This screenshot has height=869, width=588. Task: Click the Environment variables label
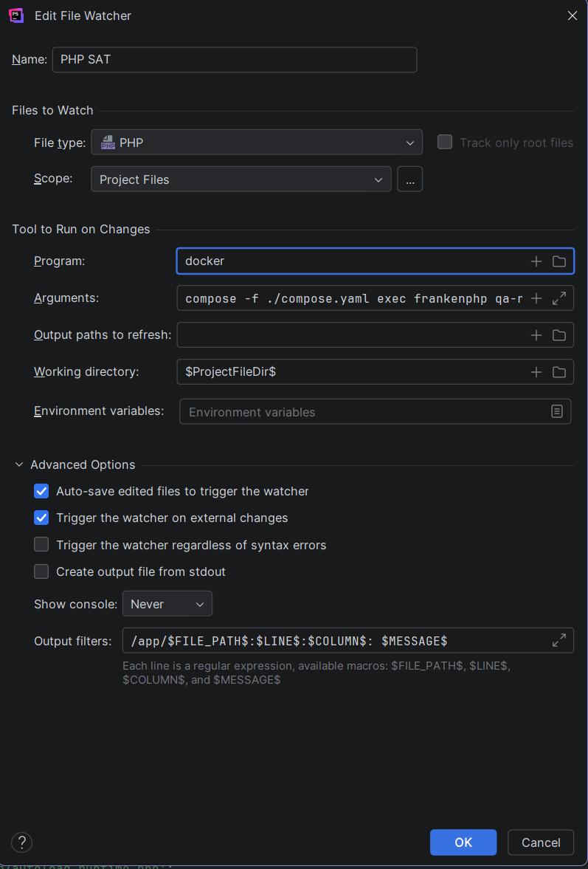99,411
